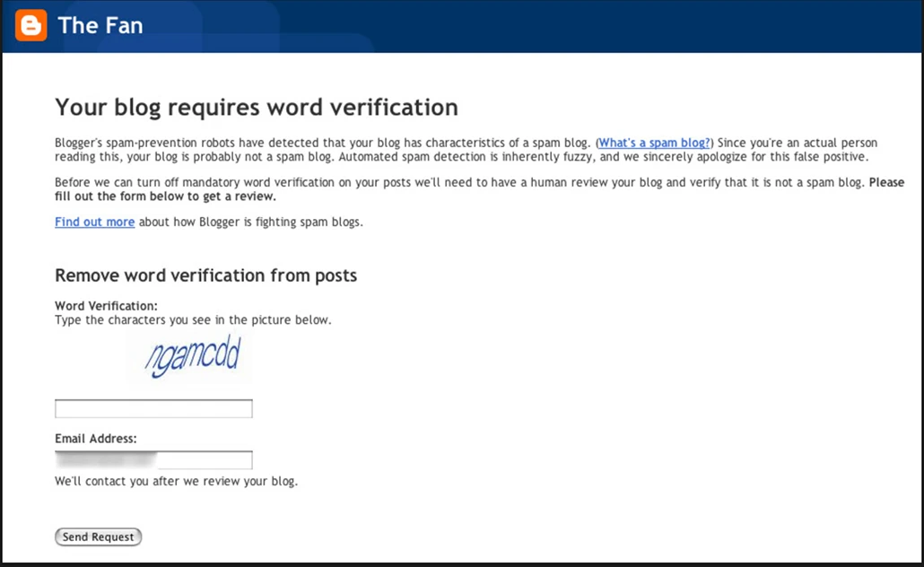Focus the word verification text field

point(153,409)
